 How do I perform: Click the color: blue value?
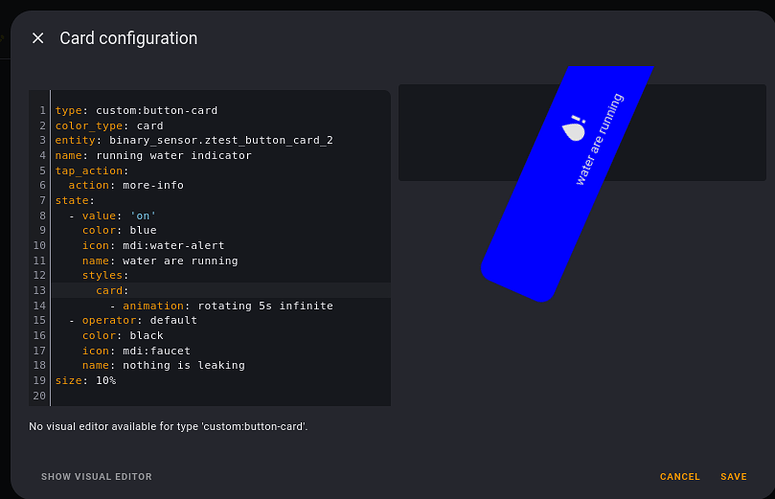click(x=143, y=230)
